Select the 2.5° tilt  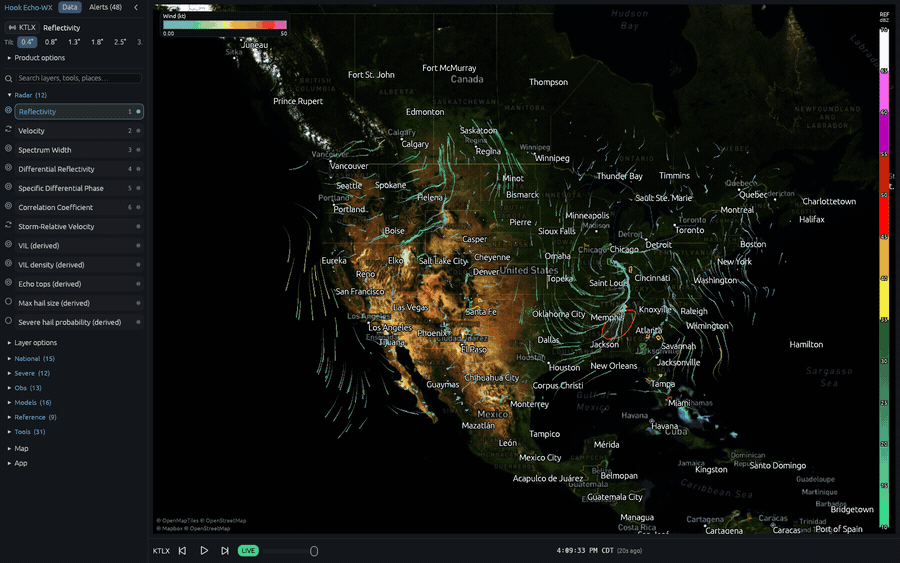(x=120, y=42)
